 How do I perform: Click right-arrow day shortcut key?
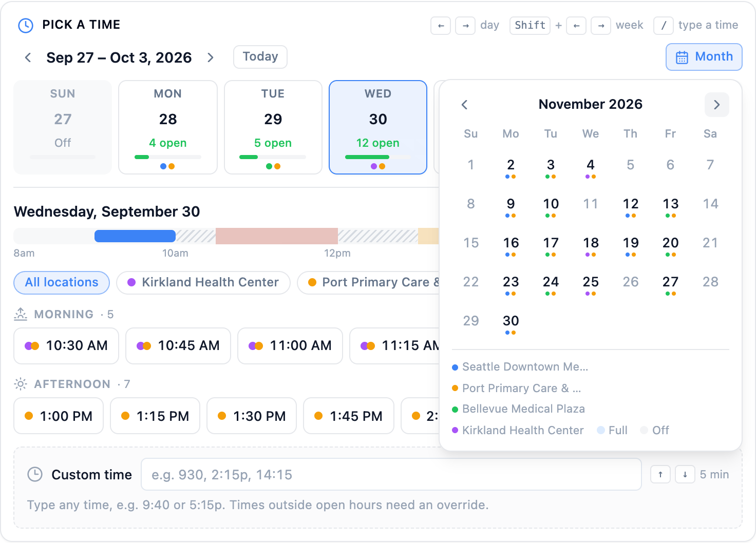pyautogui.click(x=465, y=26)
